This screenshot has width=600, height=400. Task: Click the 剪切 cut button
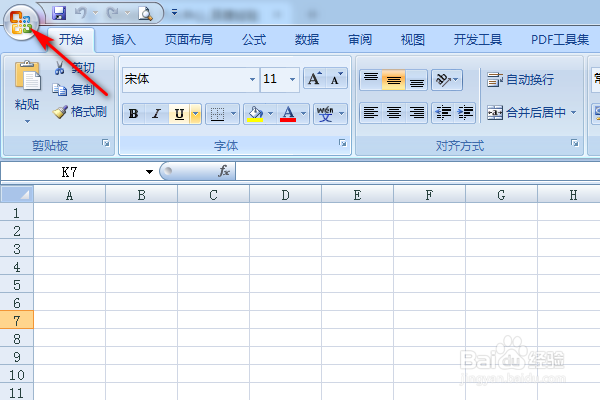[75, 68]
